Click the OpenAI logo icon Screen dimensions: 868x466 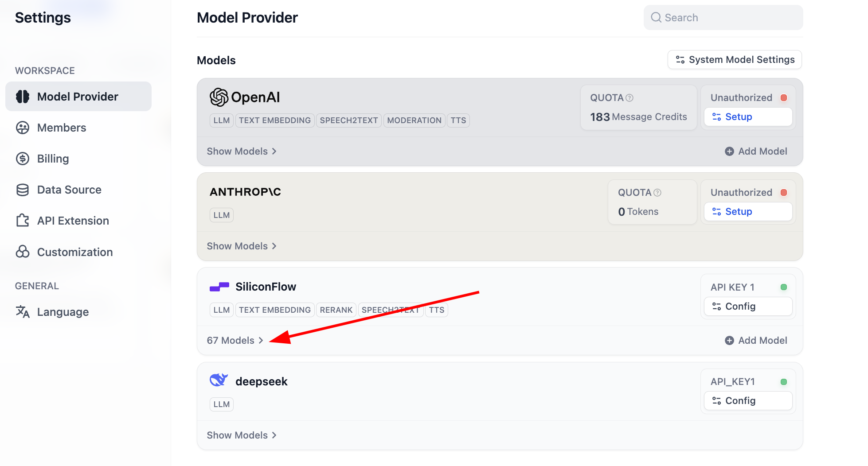pyautogui.click(x=219, y=97)
